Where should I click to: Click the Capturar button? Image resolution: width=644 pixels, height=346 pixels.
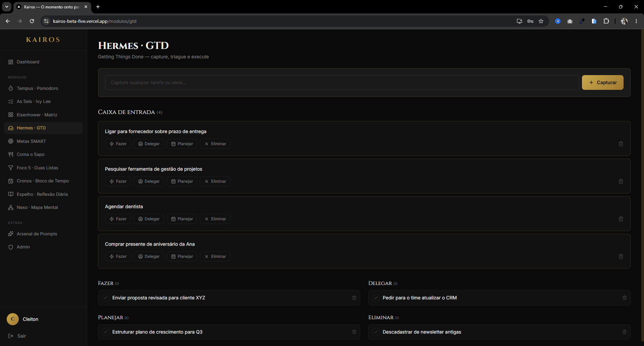[x=603, y=82]
